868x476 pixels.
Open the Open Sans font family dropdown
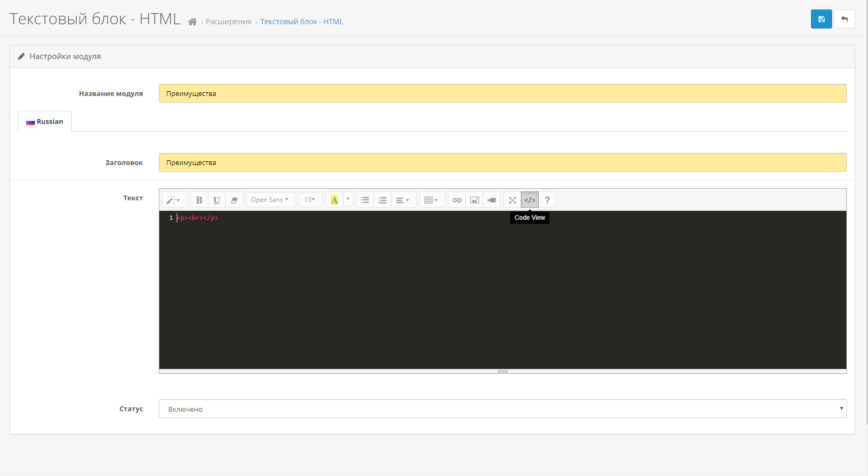(x=271, y=200)
